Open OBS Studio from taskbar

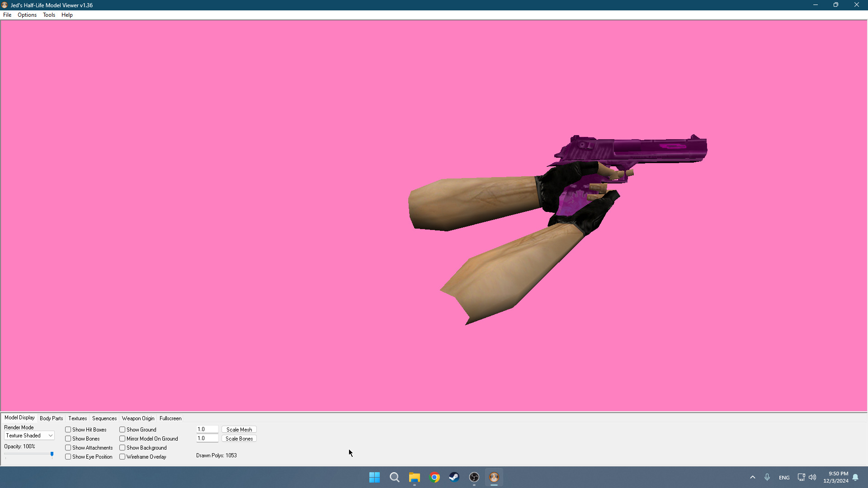click(474, 477)
